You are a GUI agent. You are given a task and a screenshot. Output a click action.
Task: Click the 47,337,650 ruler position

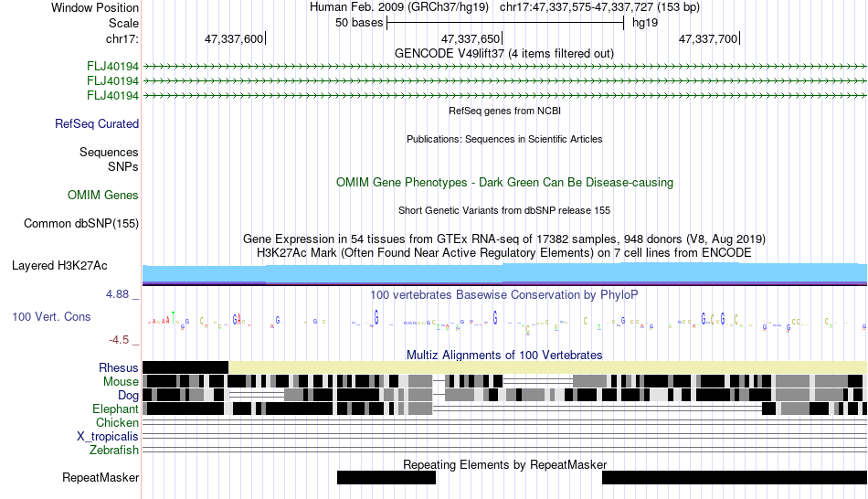[471, 38]
